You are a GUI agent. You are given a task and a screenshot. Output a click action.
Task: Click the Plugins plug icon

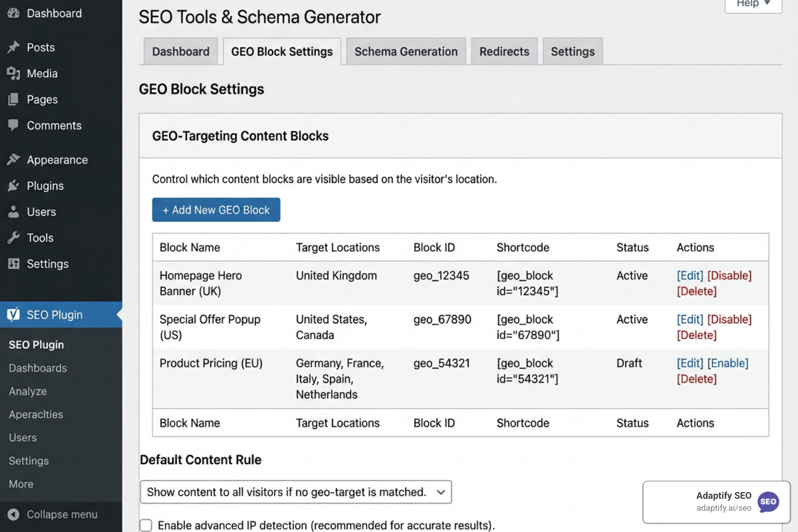coord(14,185)
